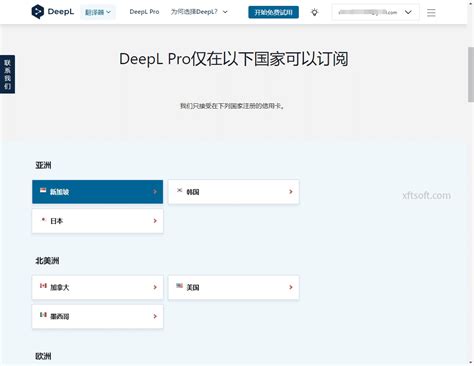Open the 联系我们 side tab
Image resolution: width=474 pixels, height=366 pixels.
pyautogui.click(x=7, y=74)
